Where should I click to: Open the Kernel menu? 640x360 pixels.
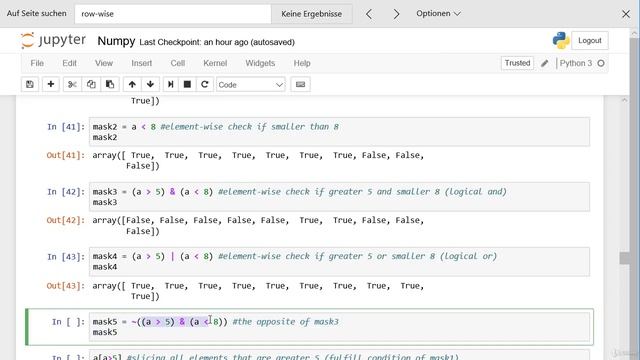click(215, 63)
